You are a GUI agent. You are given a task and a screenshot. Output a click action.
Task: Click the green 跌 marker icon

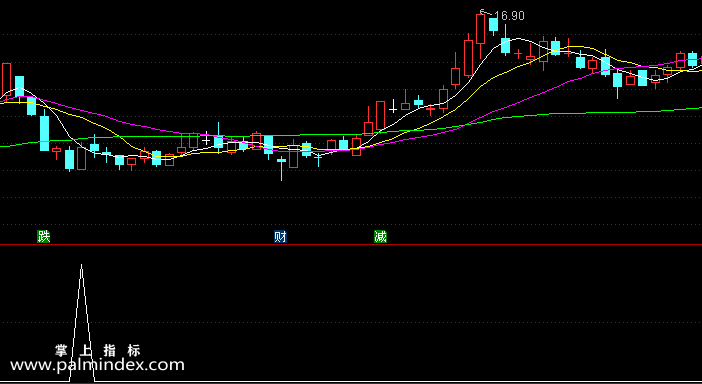tap(43, 236)
